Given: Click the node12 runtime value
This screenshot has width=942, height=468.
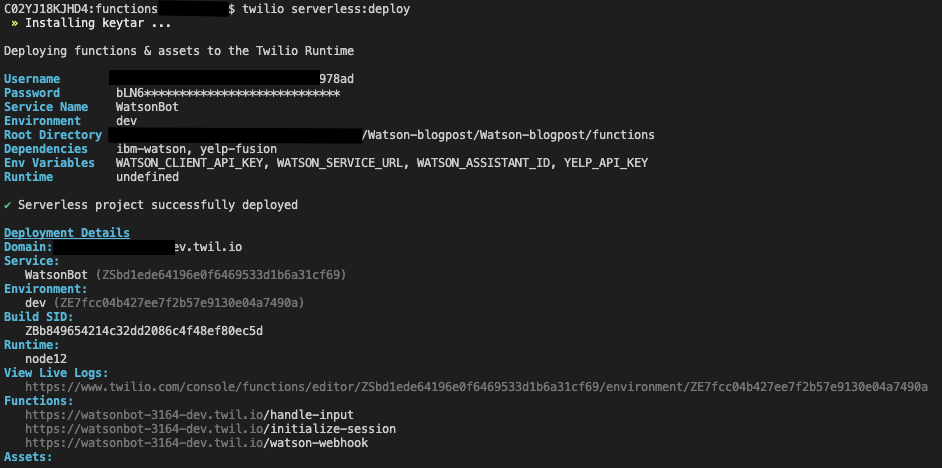Looking at the screenshot, I should 46,359.
